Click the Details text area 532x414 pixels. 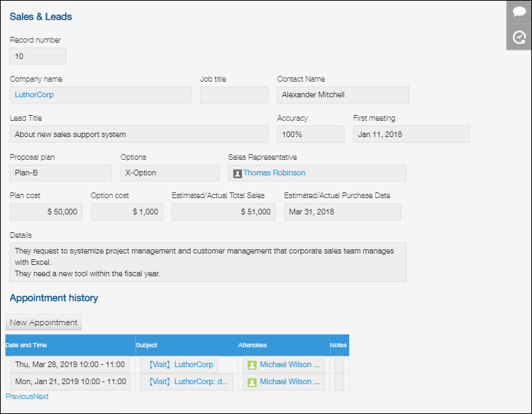click(209, 262)
